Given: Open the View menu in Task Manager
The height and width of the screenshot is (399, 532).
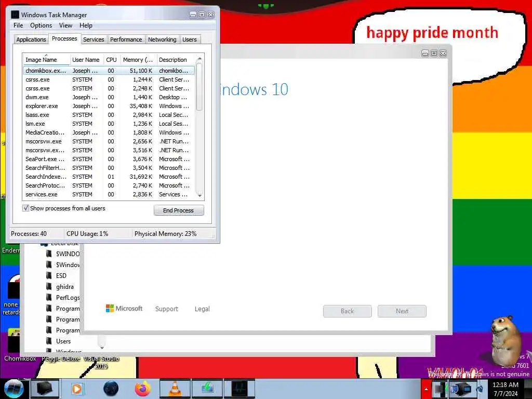Looking at the screenshot, I should 65,25.
